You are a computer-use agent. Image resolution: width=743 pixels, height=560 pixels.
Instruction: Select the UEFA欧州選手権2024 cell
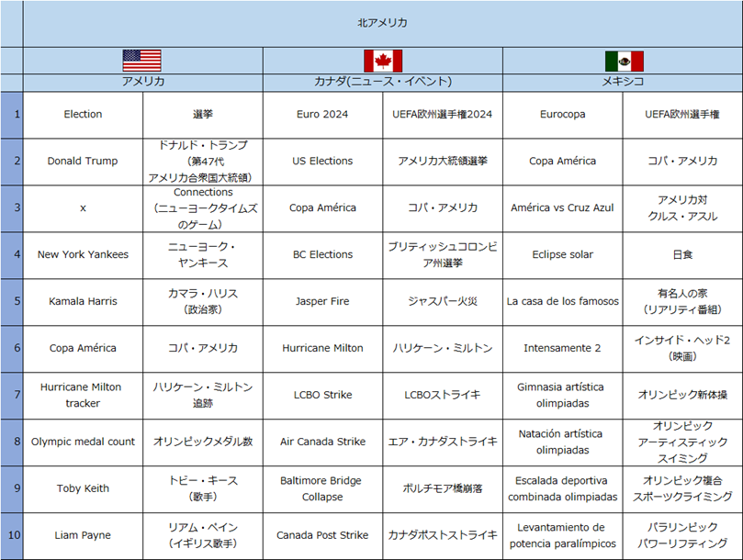[443, 114]
